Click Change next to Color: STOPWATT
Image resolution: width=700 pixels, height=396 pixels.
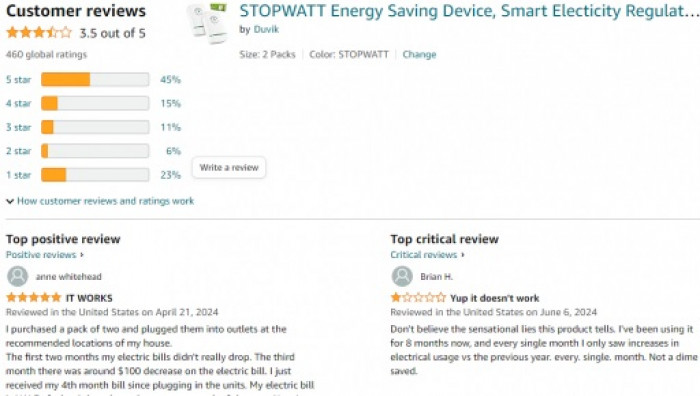[419, 54]
